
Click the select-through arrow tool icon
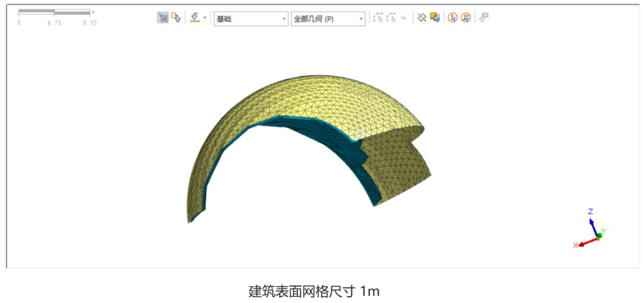point(176,18)
